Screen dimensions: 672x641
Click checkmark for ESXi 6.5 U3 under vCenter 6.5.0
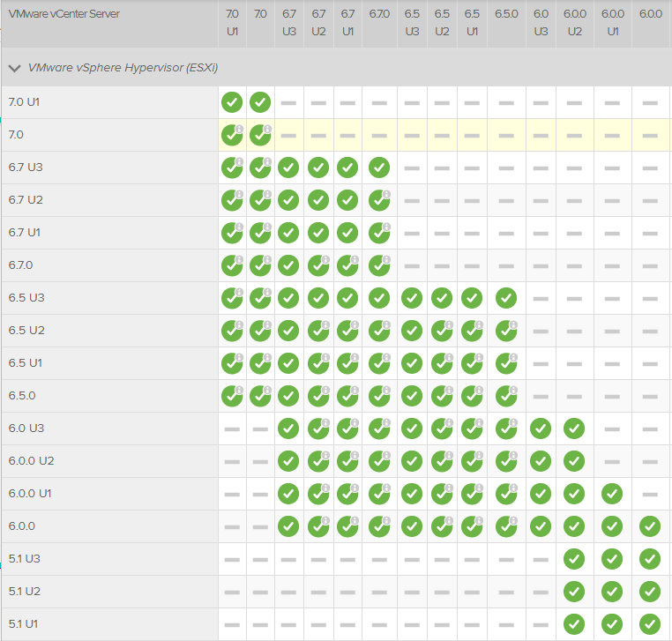[505, 298]
